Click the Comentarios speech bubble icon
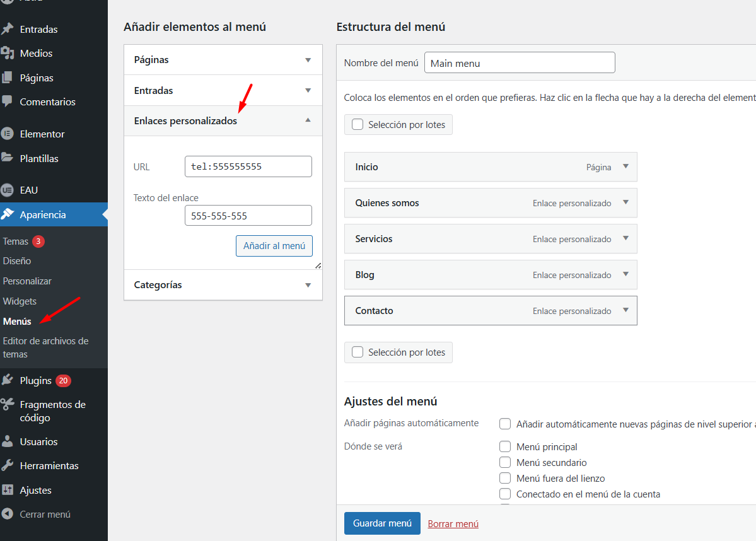756x541 pixels. (8, 102)
